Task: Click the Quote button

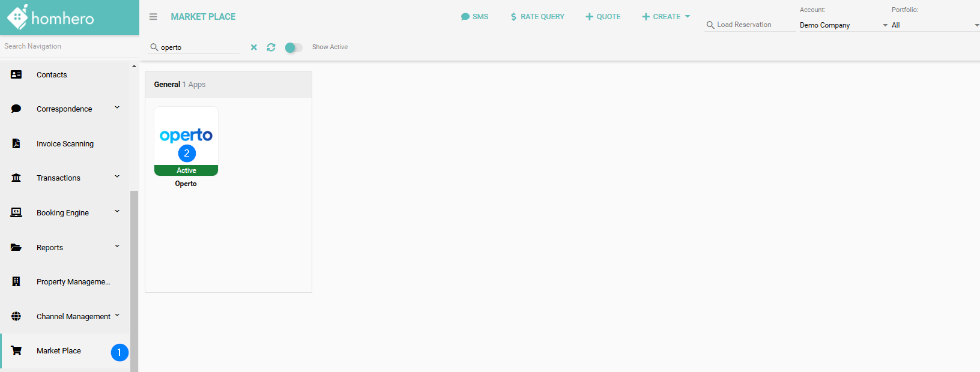Action: tap(603, 17)
